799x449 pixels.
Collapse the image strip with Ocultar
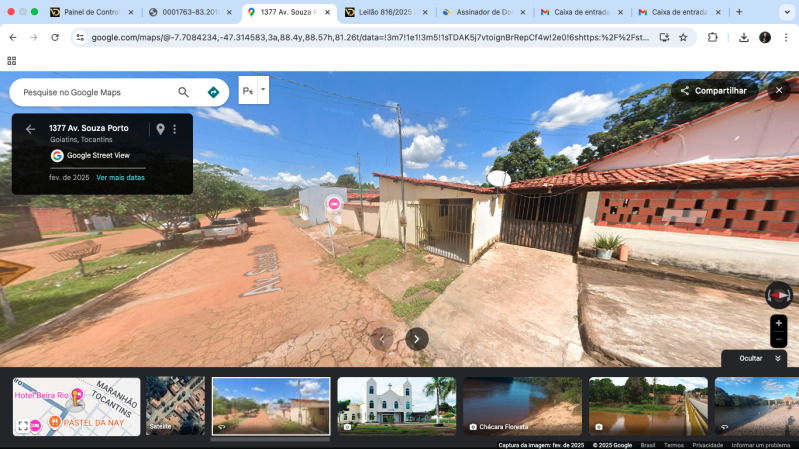[755, 358]
